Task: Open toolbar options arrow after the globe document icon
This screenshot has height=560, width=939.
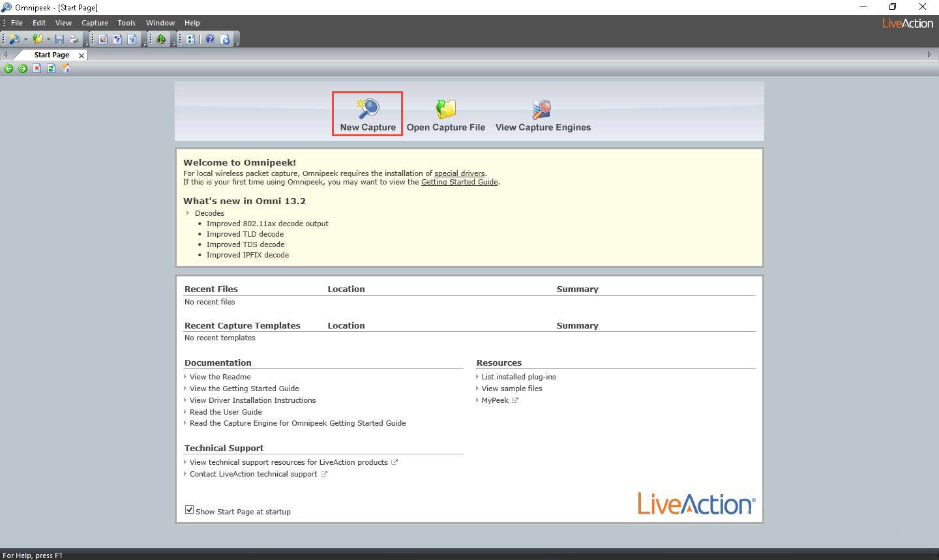Action: (x=143, y=42)
